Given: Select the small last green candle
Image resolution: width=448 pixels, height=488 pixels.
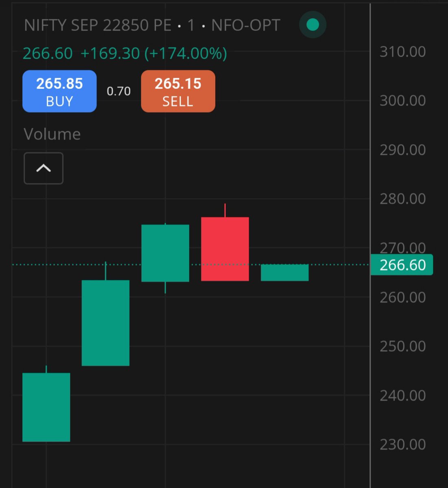Looking at the screenshot, I should tap(285, 272).
